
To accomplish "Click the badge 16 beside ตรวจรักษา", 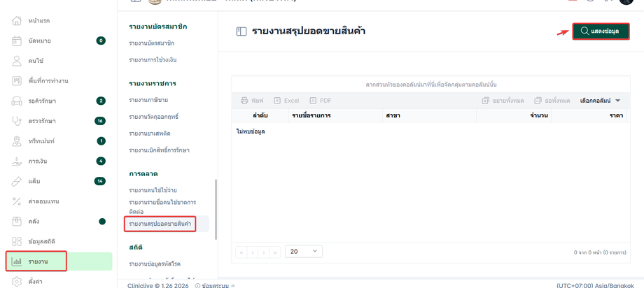I will 100,121.
